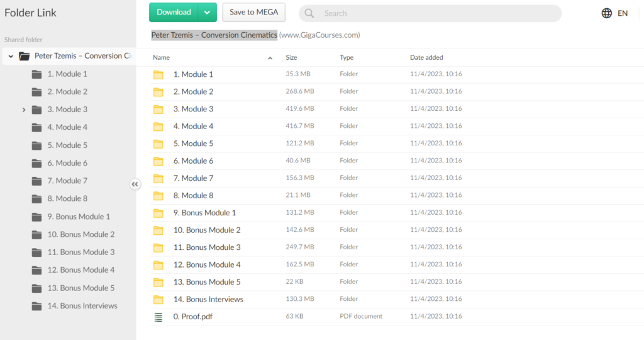The height and width of the screenshot is (340, 644).
Task: Expand 3. Module 3 in sidebar tree
Action: point(24,110)
